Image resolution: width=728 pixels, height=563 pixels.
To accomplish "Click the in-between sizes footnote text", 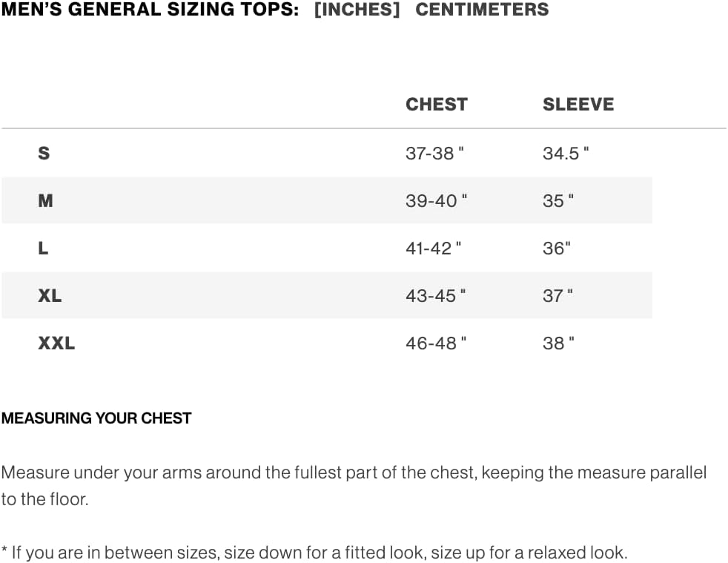I will 314,553.
